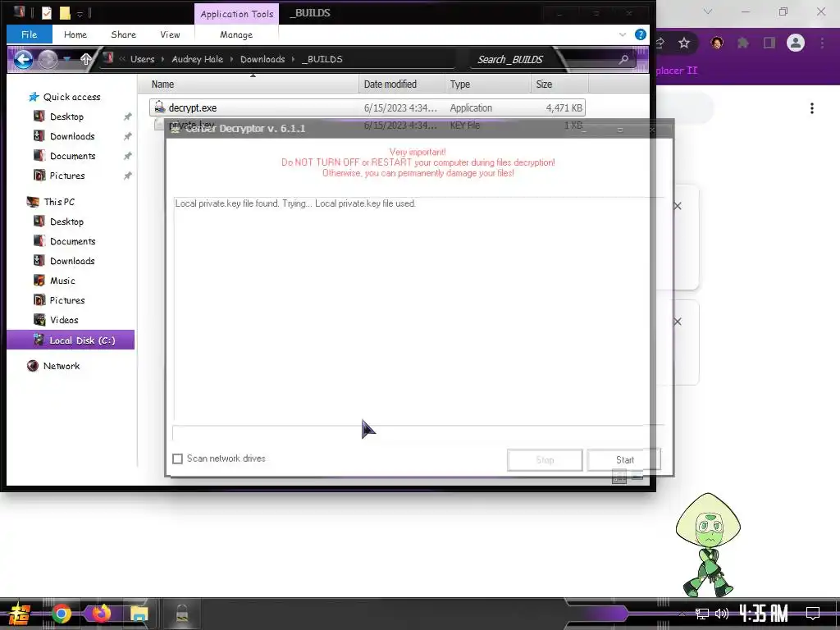
Task: Open Chrome three-dot menu
Action: pyautogui.click(x=822, y=43)
